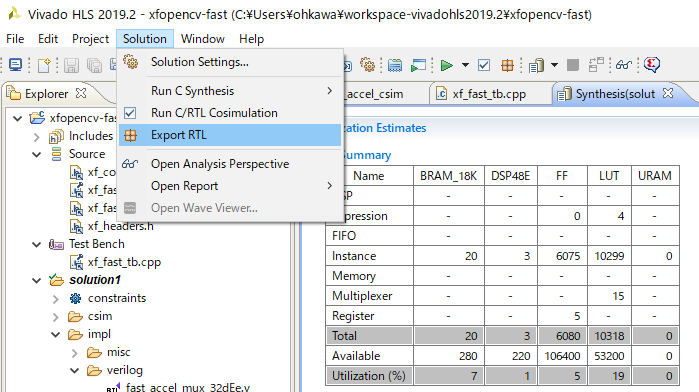Open the Window menu

[x=203, y=39]
